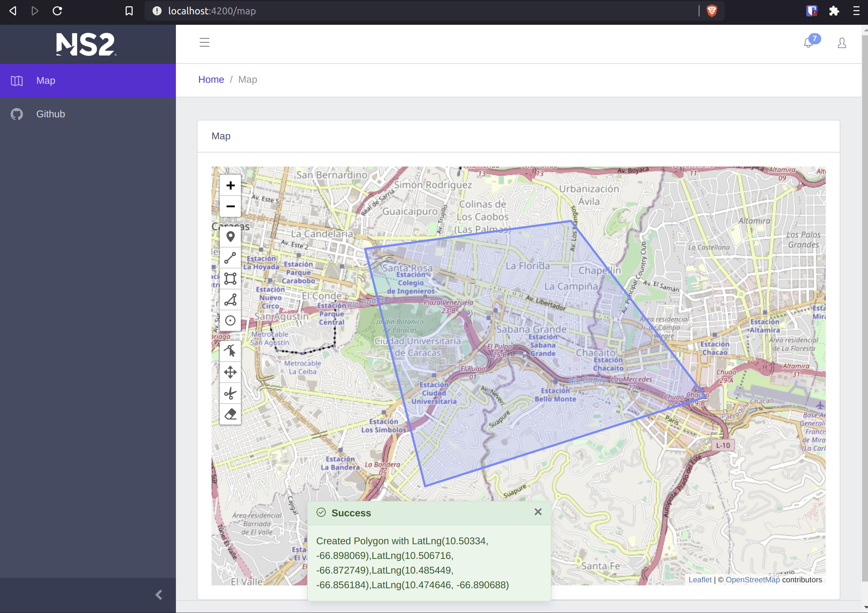The image size is (868, 613).
Task: Enable the Drag Layers tool
Action: [x=230, y=372]
